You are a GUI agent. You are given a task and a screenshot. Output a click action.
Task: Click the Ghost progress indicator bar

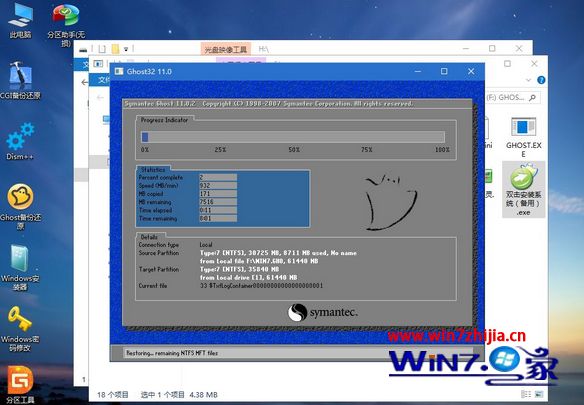coord(293,137)
